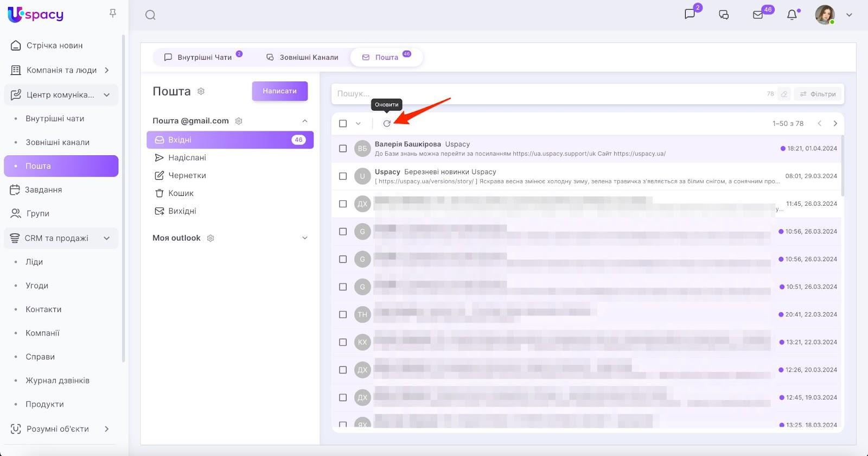
Task: Open settings gear for Моя outlook account
Action: [211, 238]
